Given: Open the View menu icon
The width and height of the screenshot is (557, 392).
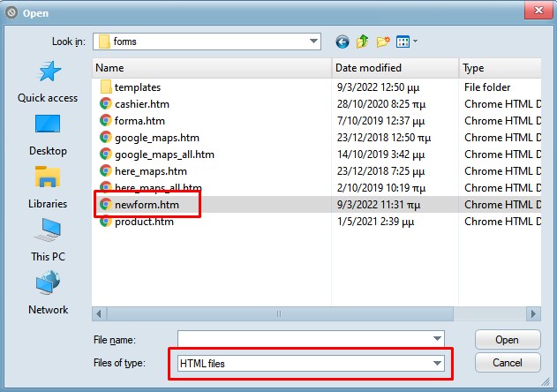Looking at the screenshot, I should [403, 41].
